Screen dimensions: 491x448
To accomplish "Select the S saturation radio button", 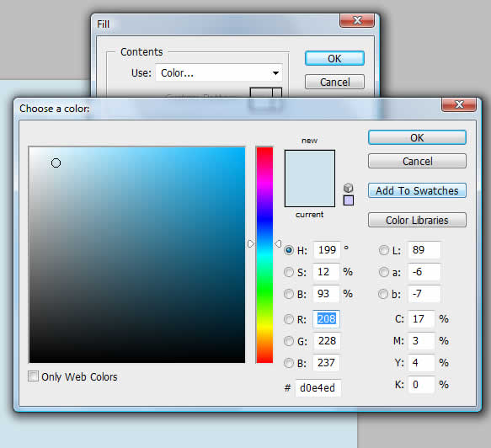I will (x=289, y=272).
